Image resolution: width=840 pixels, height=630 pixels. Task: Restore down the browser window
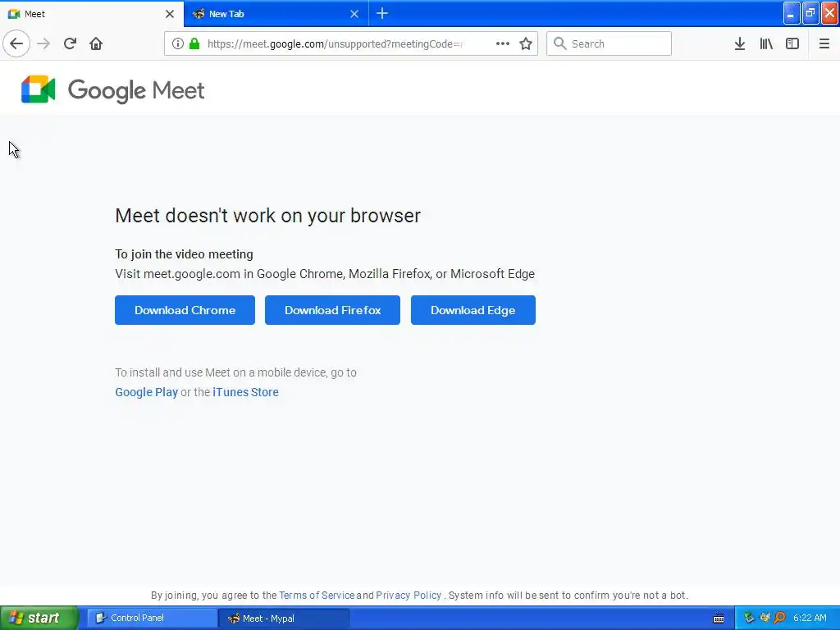point(810,13)
